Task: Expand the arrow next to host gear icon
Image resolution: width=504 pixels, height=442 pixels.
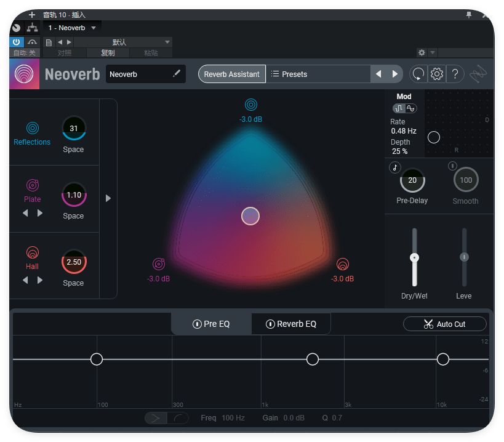Action: pos(433,52)
